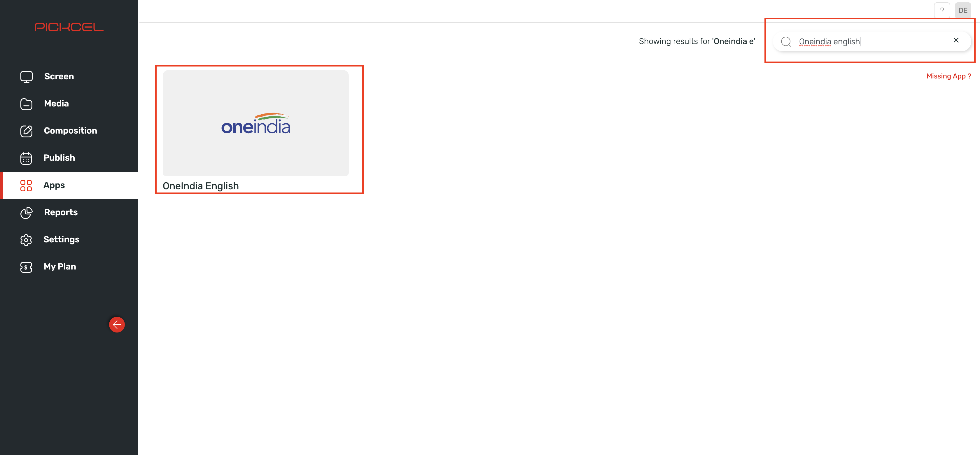Select the Apps menu label
980x455 pixels.
pyautogui.click(x=54, y=185)
